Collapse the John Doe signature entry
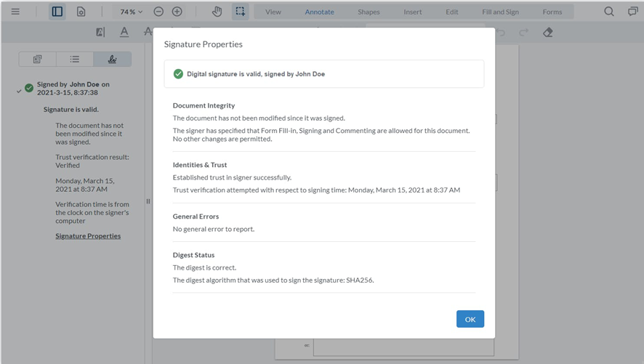The width and height of the screenshot is (644, 364). coord(18,91)
